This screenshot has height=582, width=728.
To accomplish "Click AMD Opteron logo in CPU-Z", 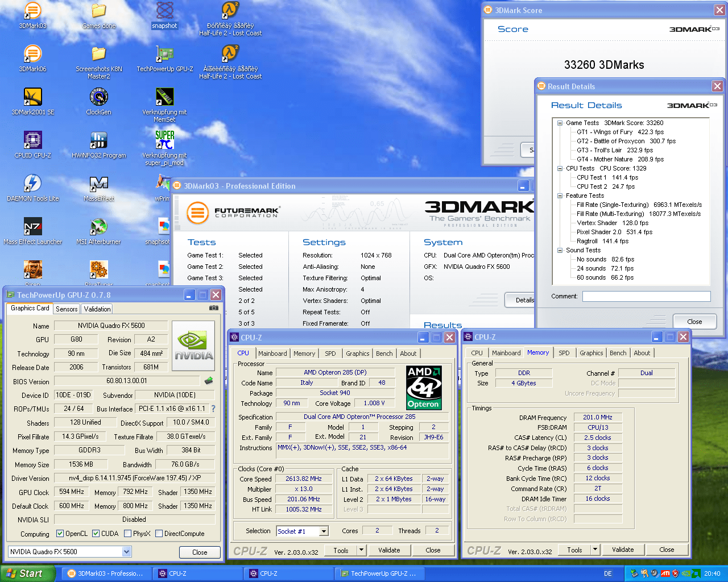I will (x=423, y=388).
